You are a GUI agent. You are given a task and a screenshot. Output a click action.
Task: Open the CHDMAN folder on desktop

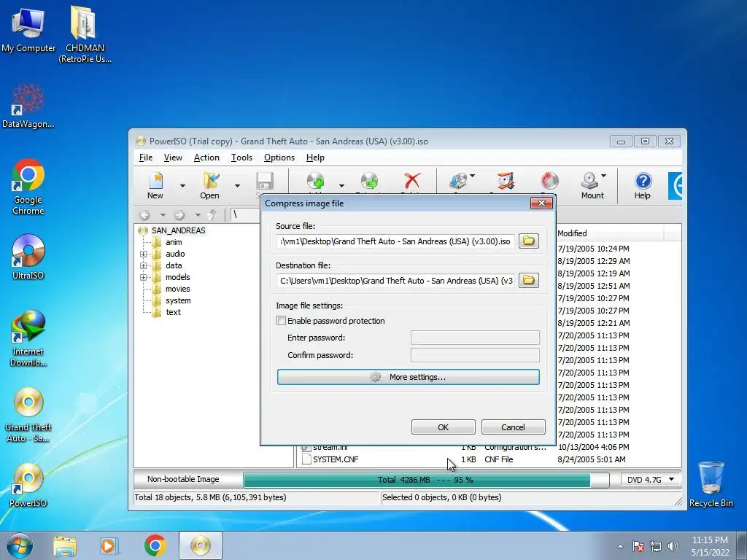coord(85,34)
